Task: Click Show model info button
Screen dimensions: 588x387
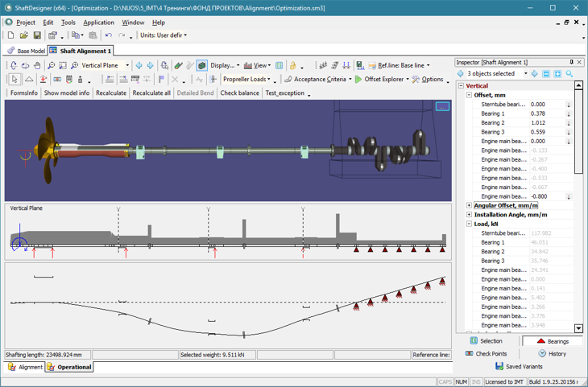Action: [x=67, y=93]
